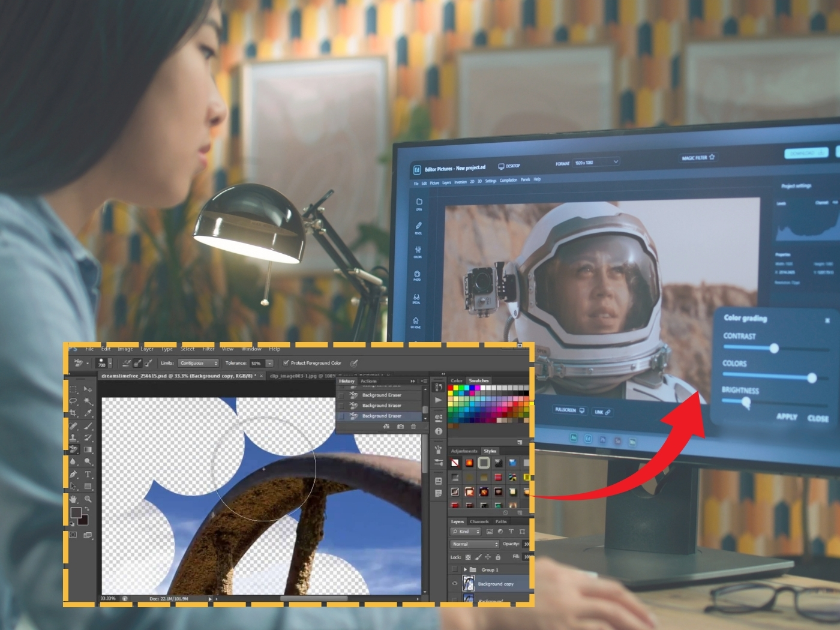Switch to the Actions tab
Image resolution: width=840 pixels, height=630 pixels.
(x=368, y=381)
